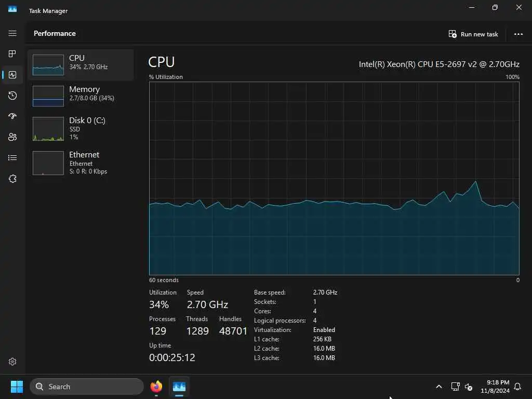Viewport: 532px width, 399px height.
Task: Click the % Utilization graph label
Action: (166, 77)
